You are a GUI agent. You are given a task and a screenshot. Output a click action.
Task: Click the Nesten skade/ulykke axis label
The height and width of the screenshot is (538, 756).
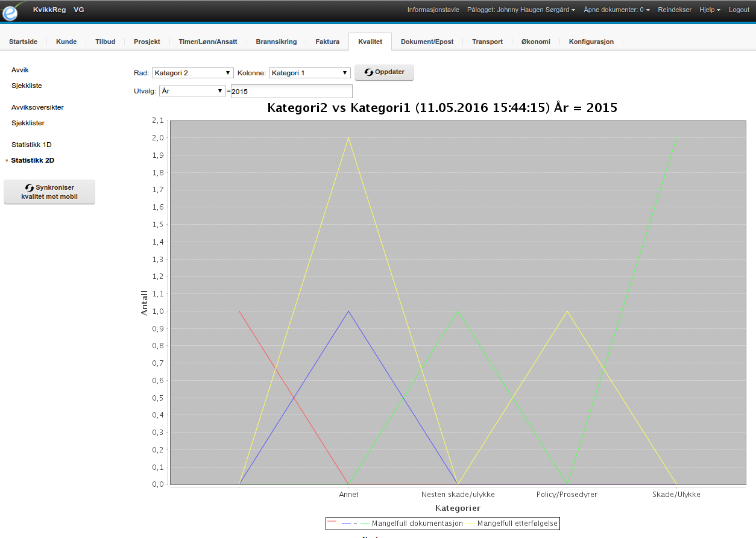[458, 495]
